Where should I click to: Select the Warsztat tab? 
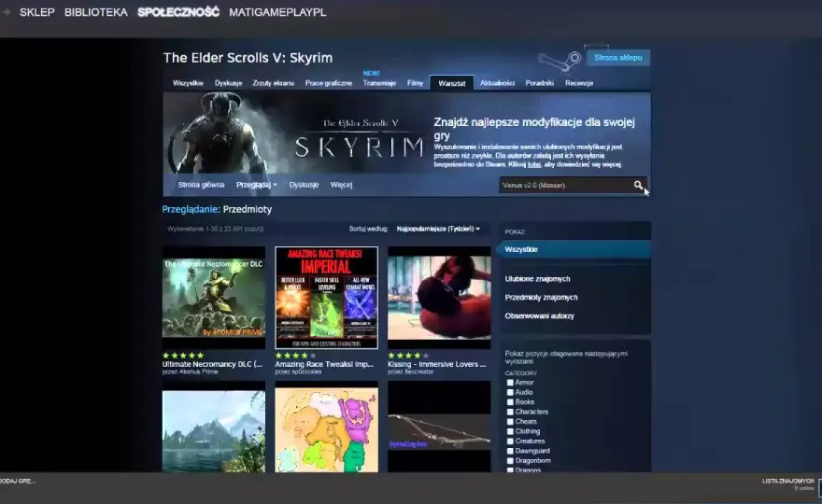[x=451, y=83]
